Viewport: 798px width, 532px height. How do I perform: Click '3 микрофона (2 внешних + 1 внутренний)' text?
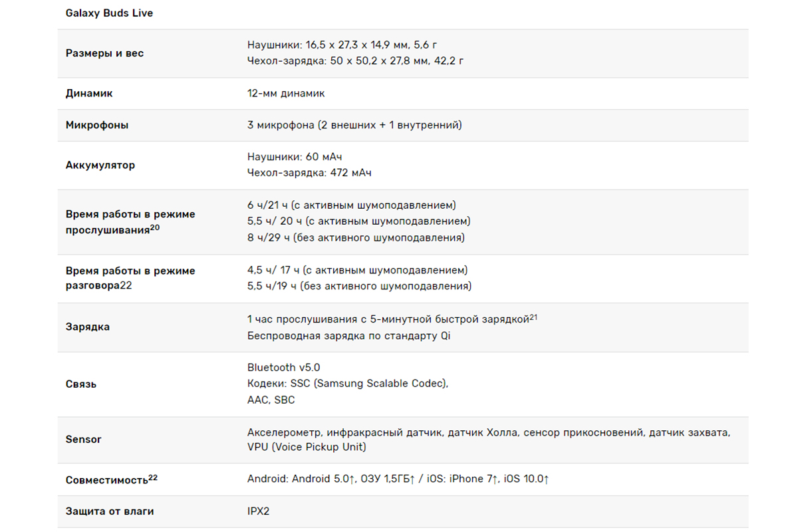click(354, 125)
